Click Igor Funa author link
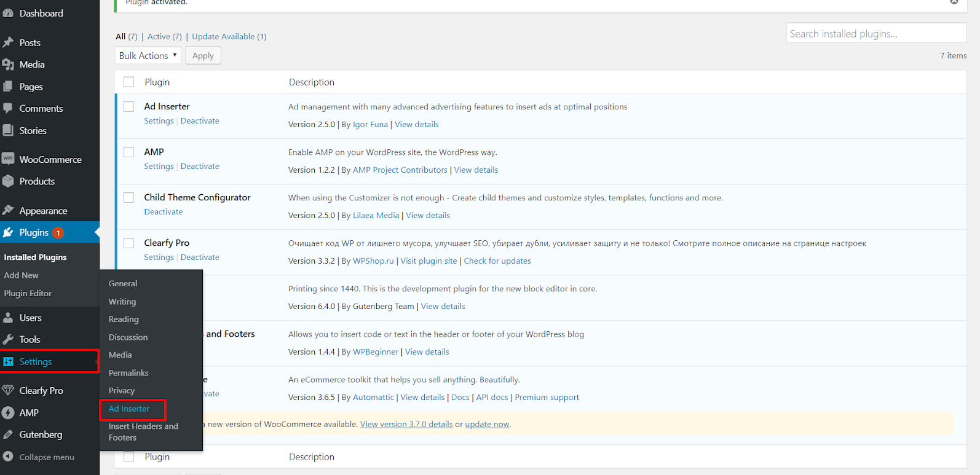This screenshot has height=475, width=980. 370,124
